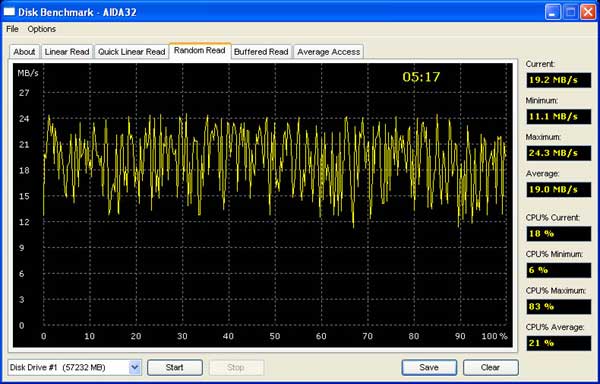Click the Start benchmark button
This screenshot has height=384, width=600.
point(175,368)
